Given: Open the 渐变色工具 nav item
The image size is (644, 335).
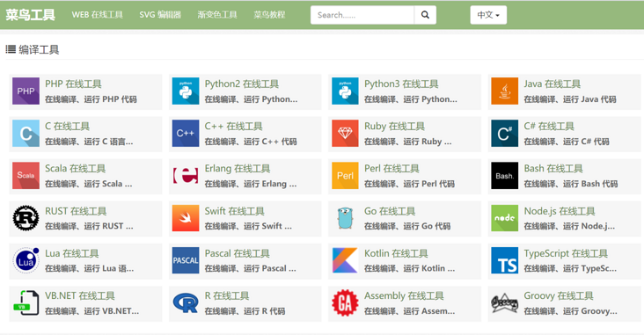Looking at the screenshot, I should (x=217, y=15).
